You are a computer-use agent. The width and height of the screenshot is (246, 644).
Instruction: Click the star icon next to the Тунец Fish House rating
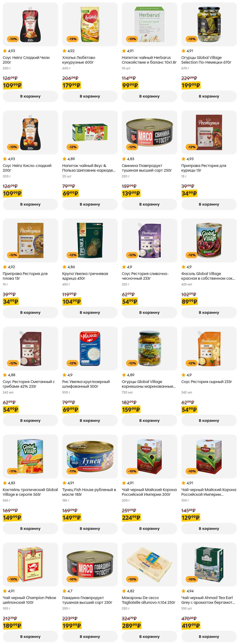tap(64, 483)
